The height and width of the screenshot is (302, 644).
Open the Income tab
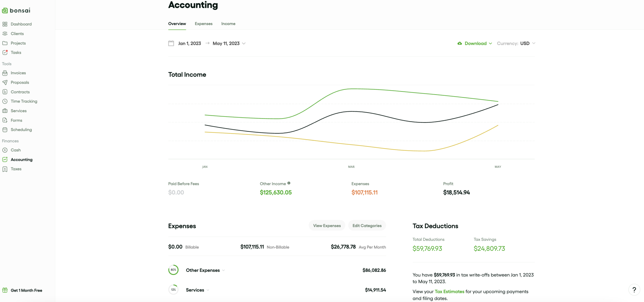[228, 24]
